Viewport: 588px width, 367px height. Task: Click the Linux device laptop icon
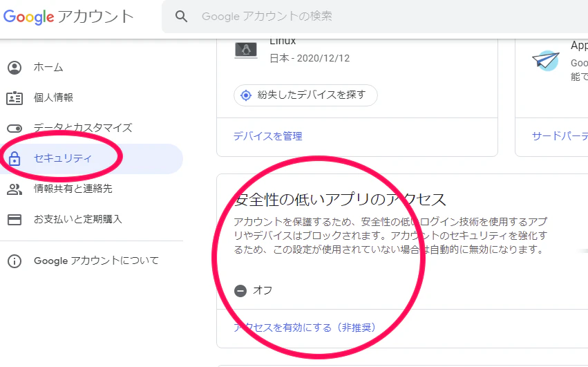point(246,50)
